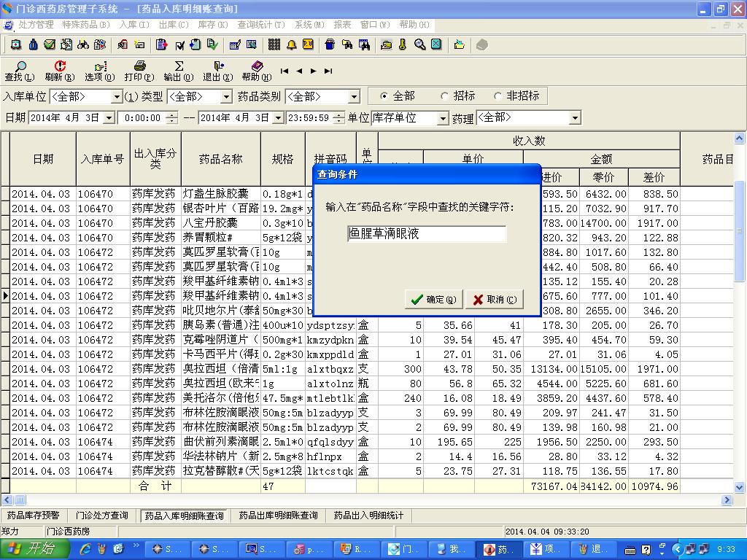The height and width of the screenshot is (560, 747).
Task: Click 取消(C) in the query dialog
Action: [x=495, y=299]
